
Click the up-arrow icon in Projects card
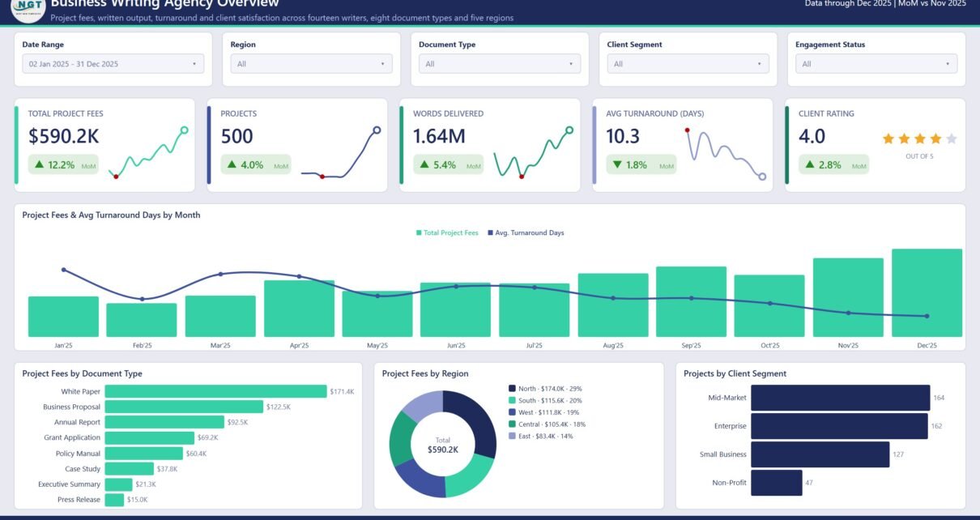(x=232, y=165)
